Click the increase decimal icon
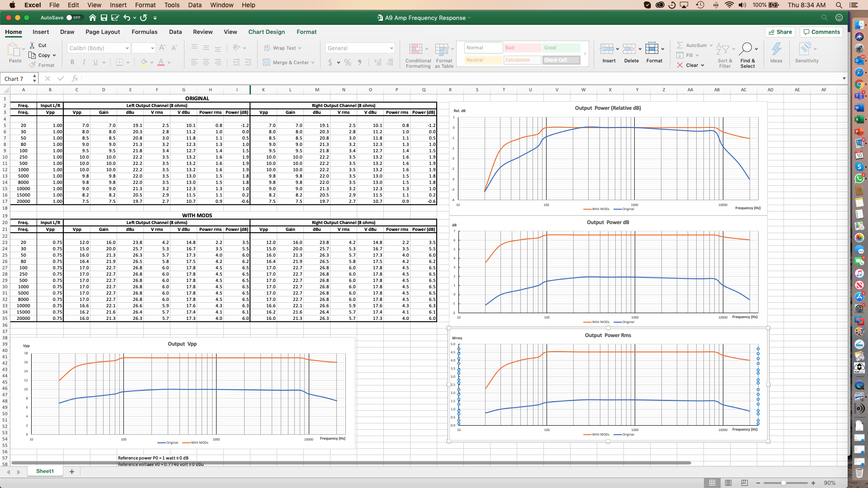Viewport: 868px width, 488px height. (378, 62)
